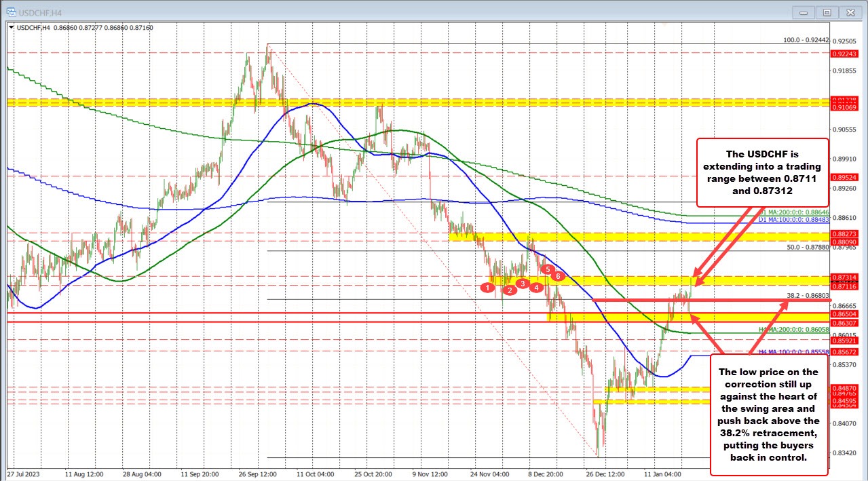Select the red 0.87314 price tag
The height and width of the screenshot is (481, 868).
click(x=844, y=277)
